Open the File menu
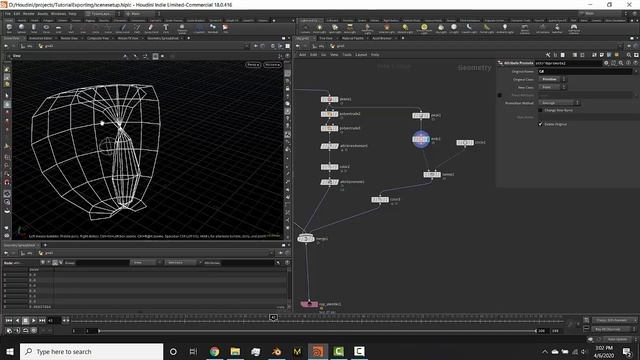The height and width of the screenshot is (360, 640). coord(8,14)
